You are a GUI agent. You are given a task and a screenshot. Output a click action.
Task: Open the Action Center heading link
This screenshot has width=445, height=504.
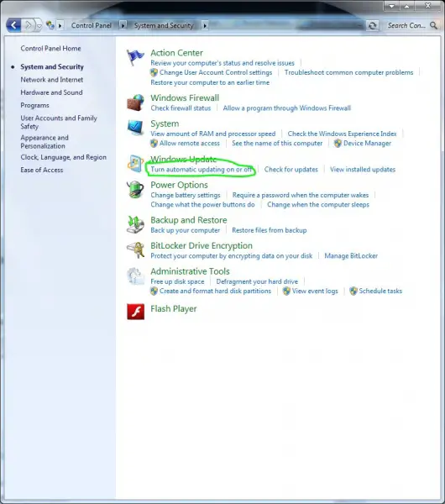(176, 53)
